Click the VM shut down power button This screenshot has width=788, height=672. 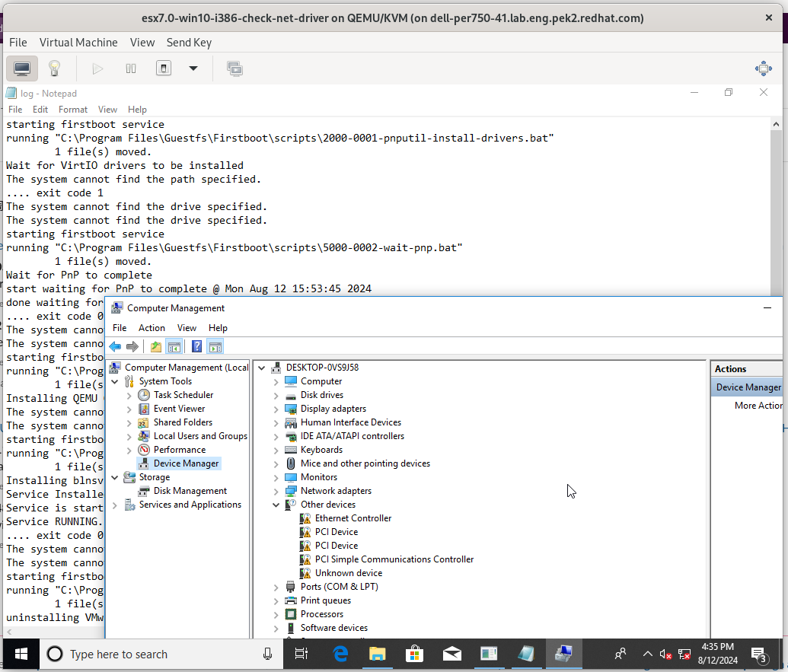click(163, 68)
